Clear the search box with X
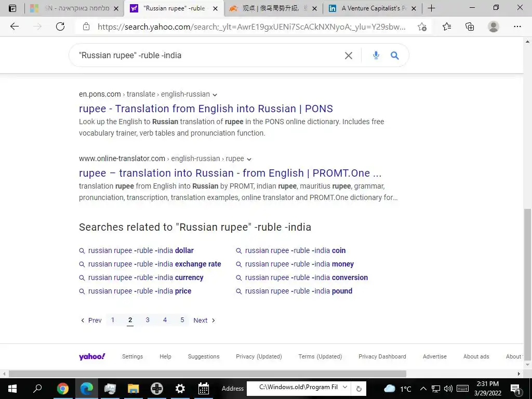The width and height of the screenshot is (532, 399). (349, 55)
